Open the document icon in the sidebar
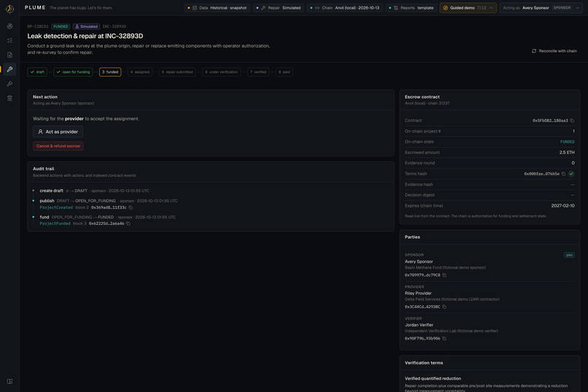The width and height of the screenshot is (588, 392). [9, 55]
